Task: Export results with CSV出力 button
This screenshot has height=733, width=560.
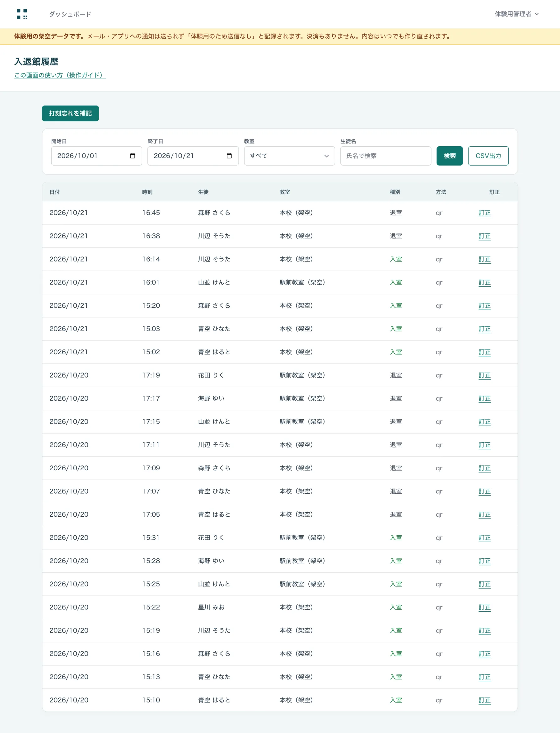Action: (x=488, y=156)
